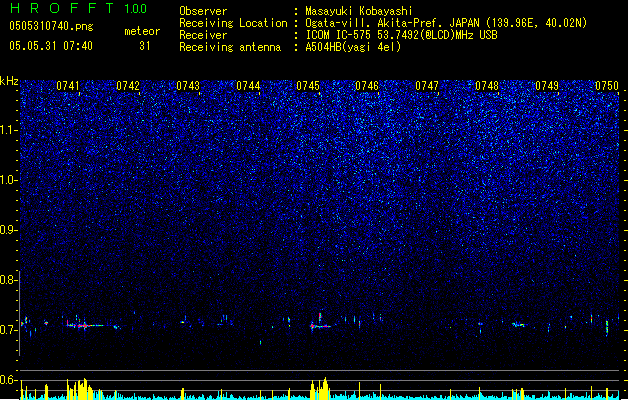Image resolution: width=629 pixels, height=400 pixels.
Task: Click the A504HB(yagi 4el) antenna text
Action: point(353,47)
